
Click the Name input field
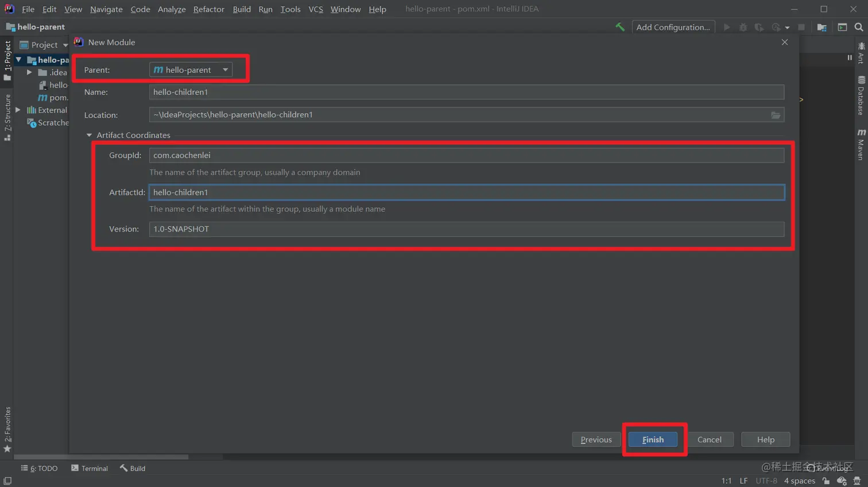point(467,92)
